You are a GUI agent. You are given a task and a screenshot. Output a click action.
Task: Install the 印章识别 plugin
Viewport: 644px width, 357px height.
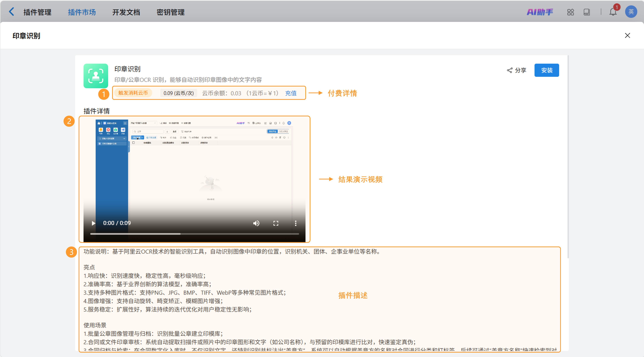coord(547,70)
